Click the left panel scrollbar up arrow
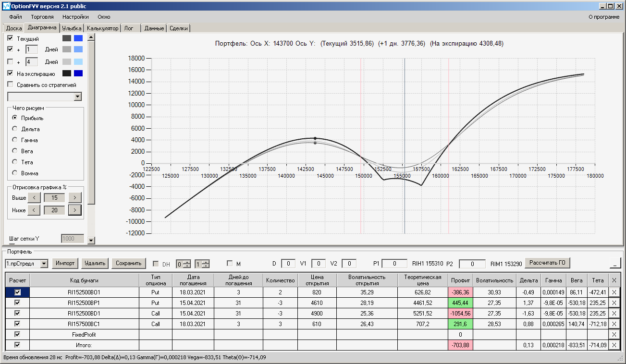The height and width of the screenshot is (364, 626). 91,37
